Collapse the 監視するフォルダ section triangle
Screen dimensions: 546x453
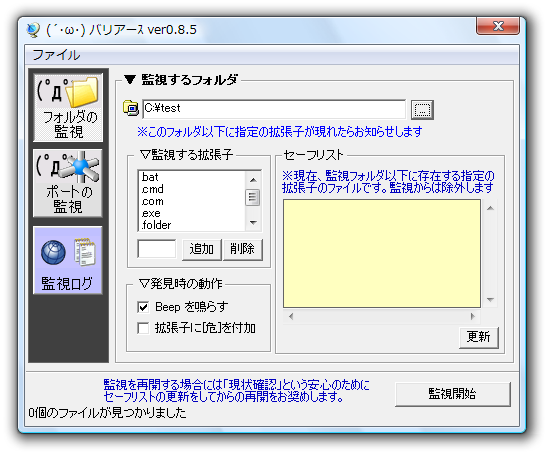(130, 80)
